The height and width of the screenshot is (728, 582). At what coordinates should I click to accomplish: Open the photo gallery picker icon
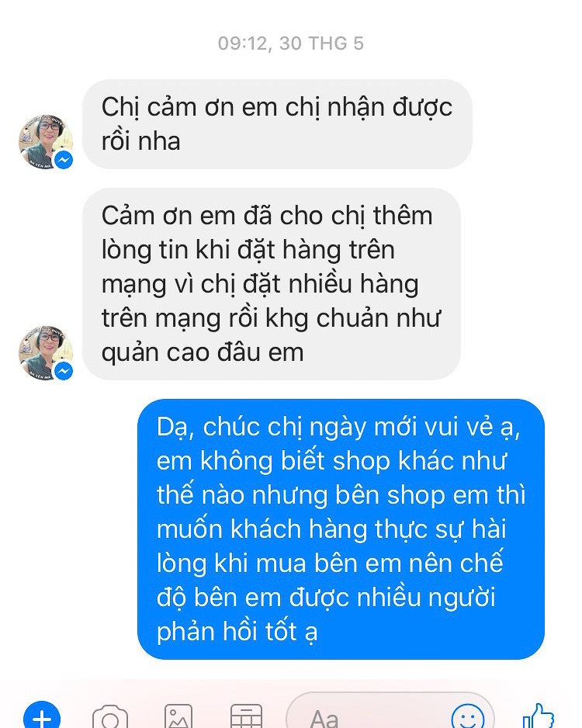click(178, 717)
